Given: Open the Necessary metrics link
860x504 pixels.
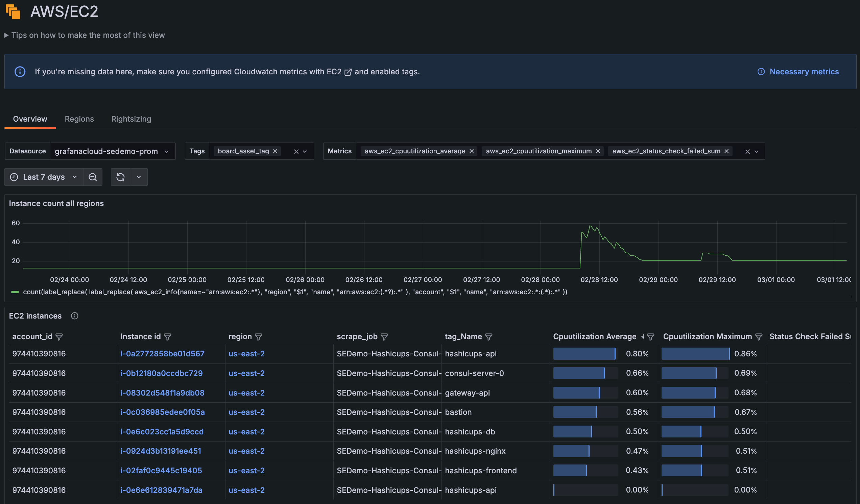Looking at the screenshot, I should [x=804, y=72].
